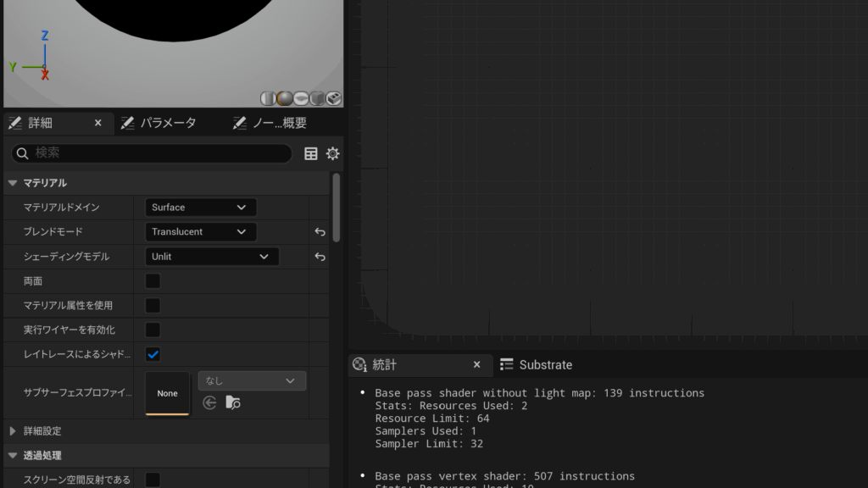Viewport: 868px width, 488px height.
Task: Collapse the マテリアル section
Action: tap(13, 183)
